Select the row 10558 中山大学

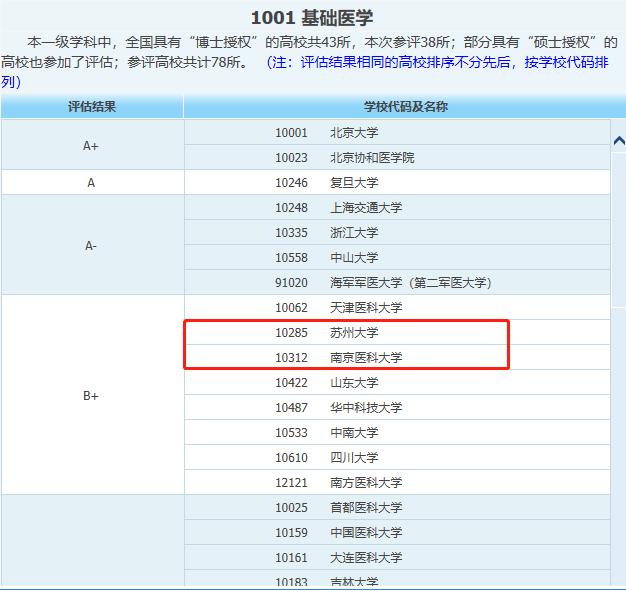(x=397, y=257)
